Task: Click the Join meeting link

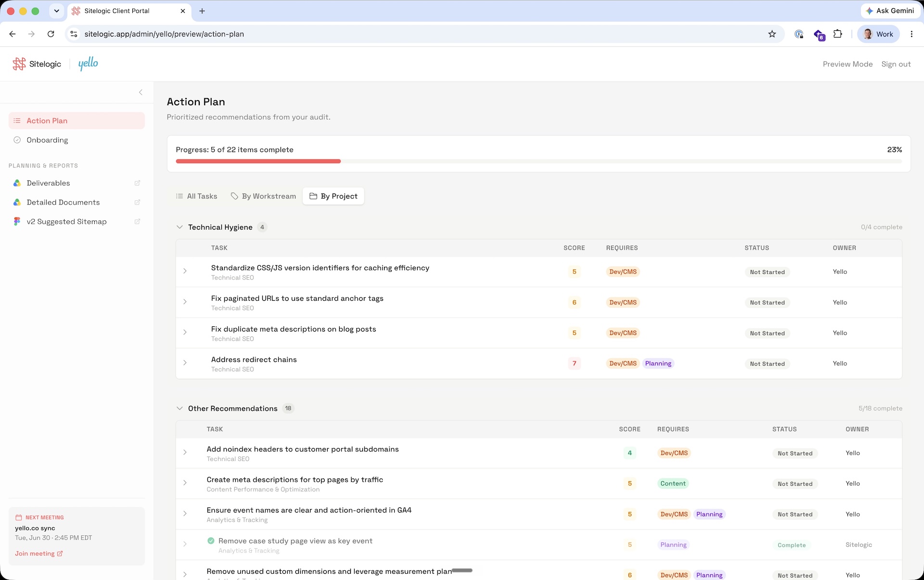Action: tap(38, 554)
